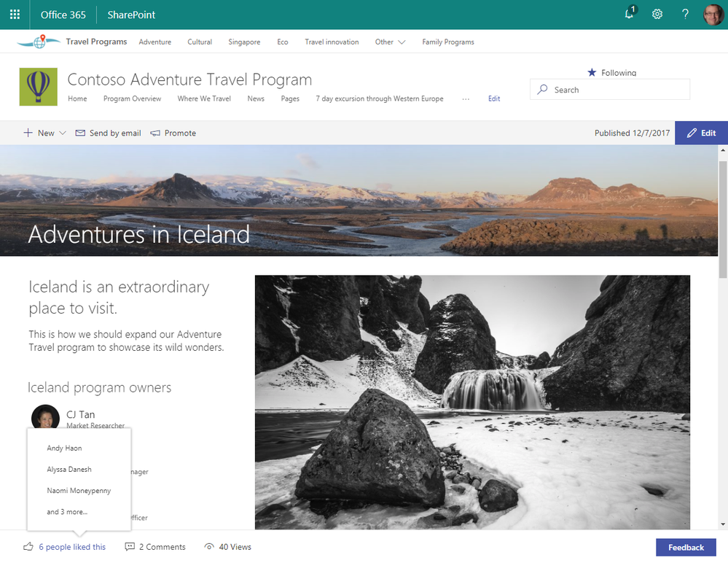The width and height of the screenshot is (728, 563).
Task: Go to the Adventure hub tab
Action: (155, 42)
